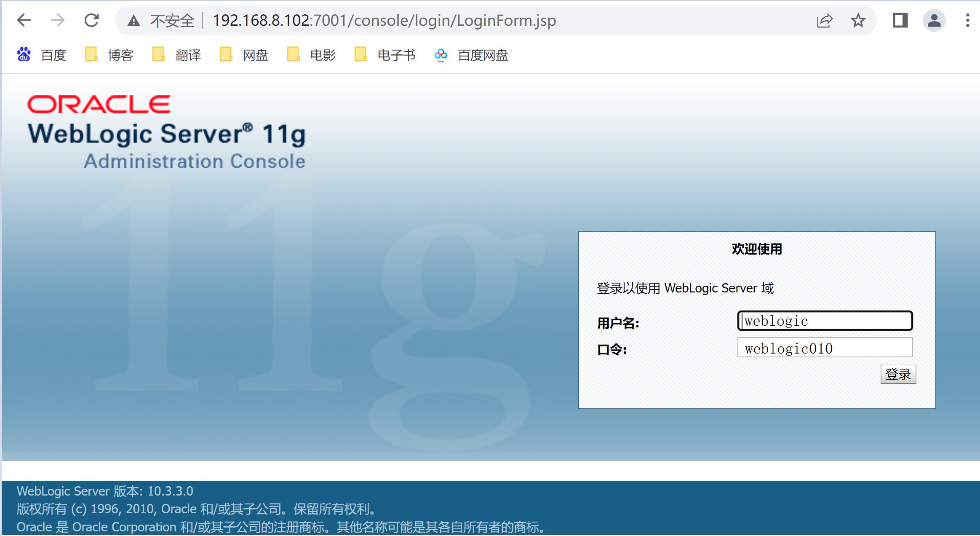This screenshot has width=980, height=536.
Task: Open the 电影 bookmark folder
Action: [x=312, y=55]
